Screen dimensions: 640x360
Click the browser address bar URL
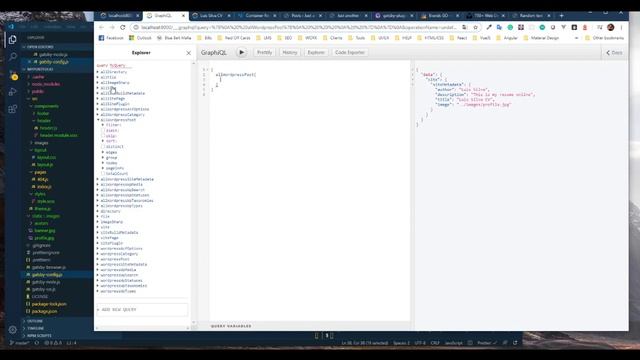pos(298,27)
